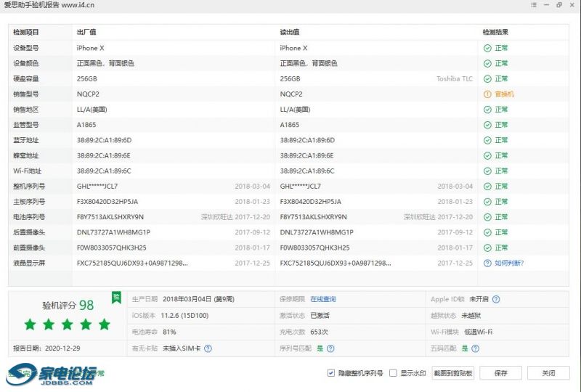Click the charge count 653次
581x392 pixels.
(319, 332)
